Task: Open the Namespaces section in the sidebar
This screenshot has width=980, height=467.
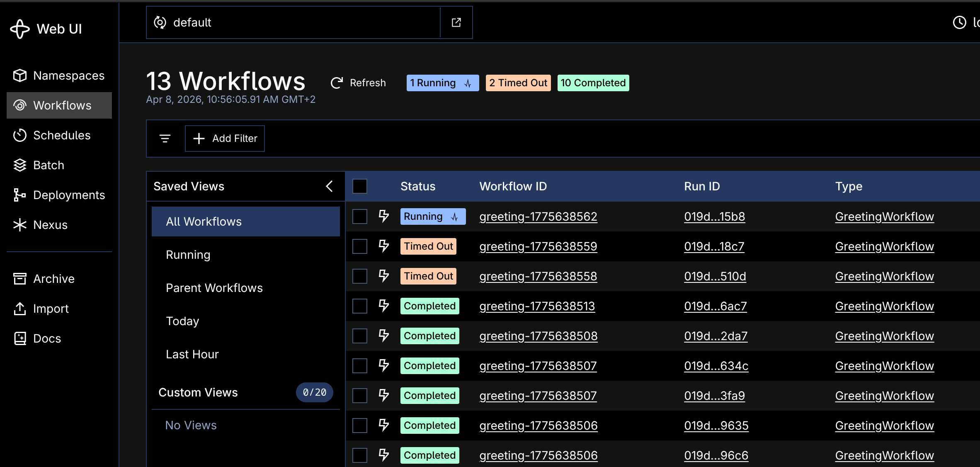Action: click(20, 75)
